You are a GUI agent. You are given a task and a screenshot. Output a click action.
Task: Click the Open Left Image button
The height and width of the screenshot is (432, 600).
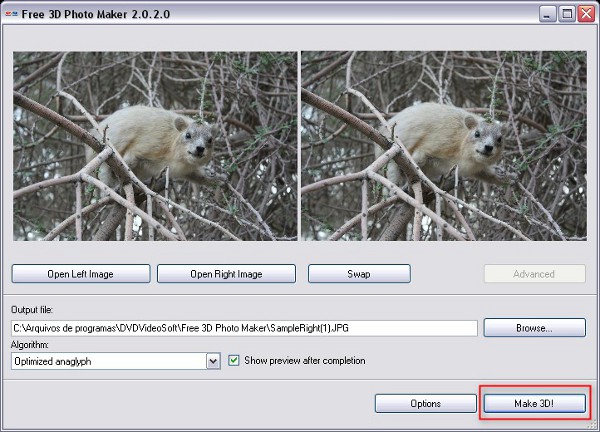[x=81, y=274]
